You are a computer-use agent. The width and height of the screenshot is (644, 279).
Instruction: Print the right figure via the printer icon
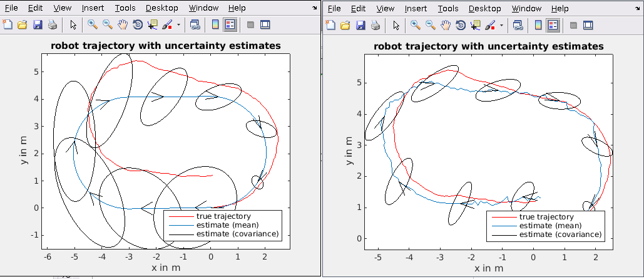click(x=376, y=25)
